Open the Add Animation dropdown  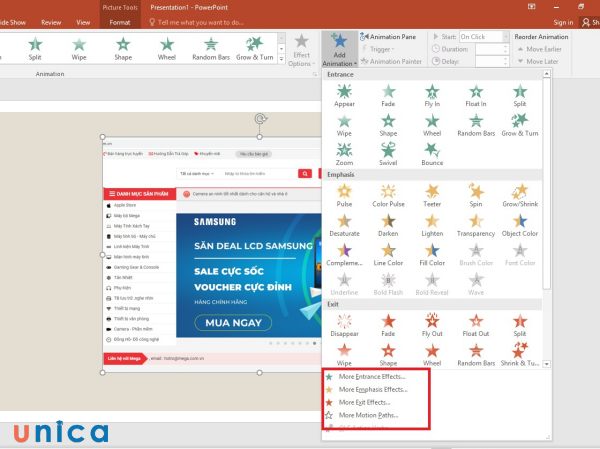point(339,49)
